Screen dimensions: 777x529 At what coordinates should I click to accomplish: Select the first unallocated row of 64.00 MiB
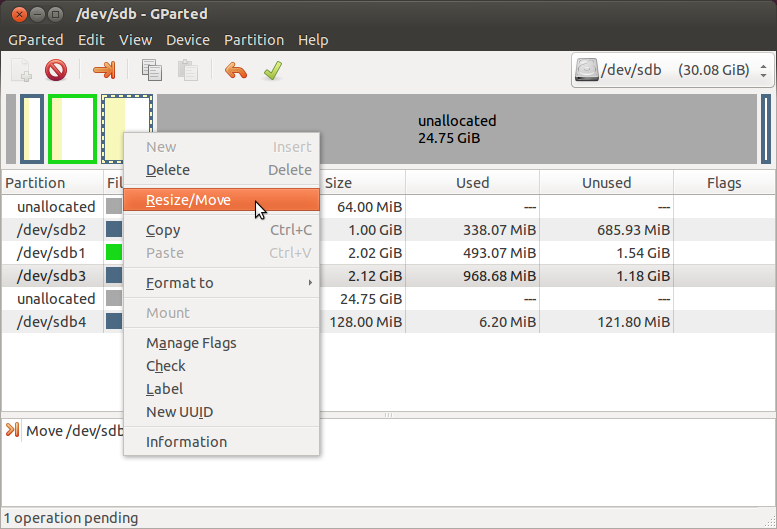click(x=388, y=207)
